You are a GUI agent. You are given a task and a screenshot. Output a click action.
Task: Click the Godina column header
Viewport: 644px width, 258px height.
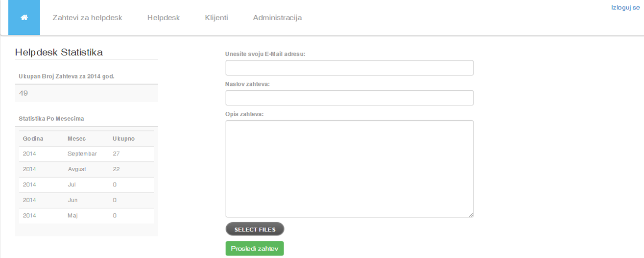click(33, 138)
